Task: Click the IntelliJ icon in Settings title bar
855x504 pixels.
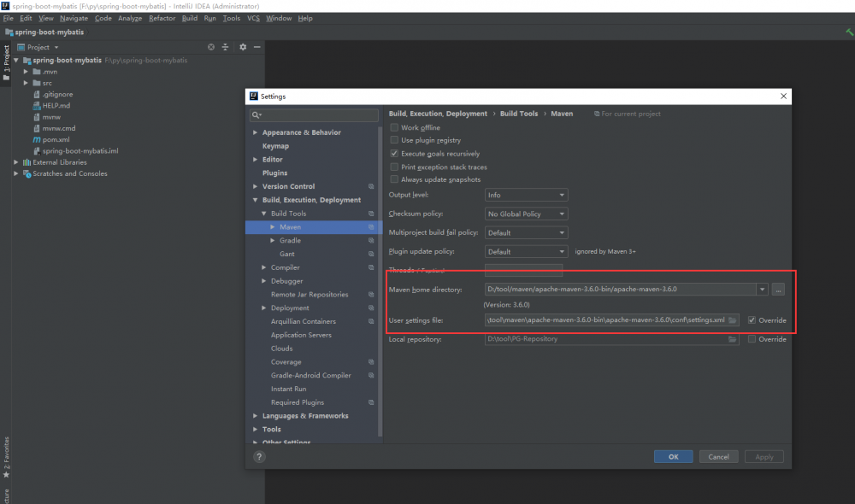Action: [x=254, y=97]
